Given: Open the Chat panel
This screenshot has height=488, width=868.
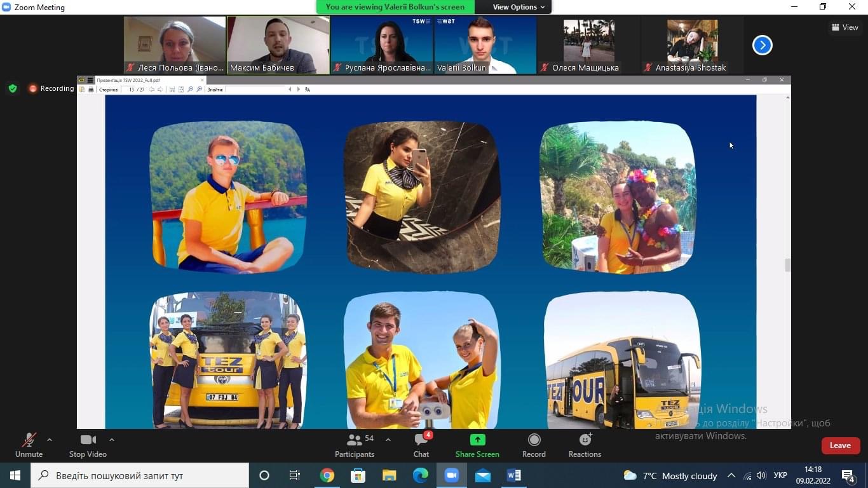Looking at the screenshot, I should [421, 445].
